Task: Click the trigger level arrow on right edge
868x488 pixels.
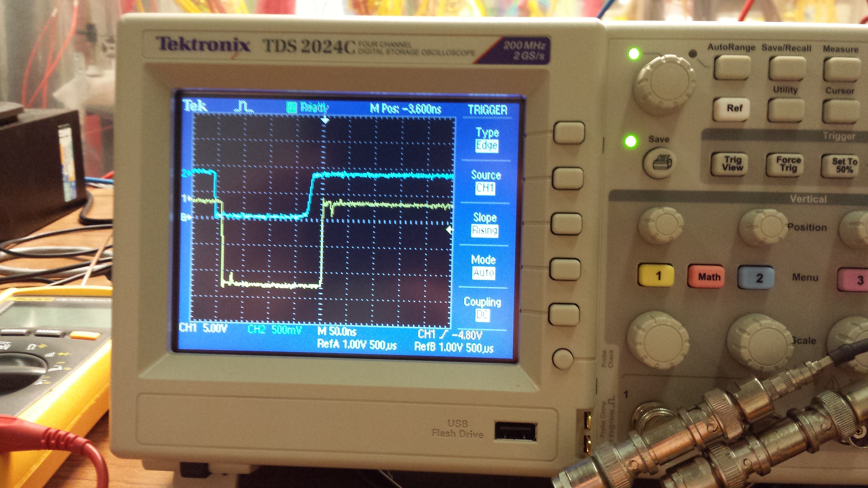Action: pos(449,230)
